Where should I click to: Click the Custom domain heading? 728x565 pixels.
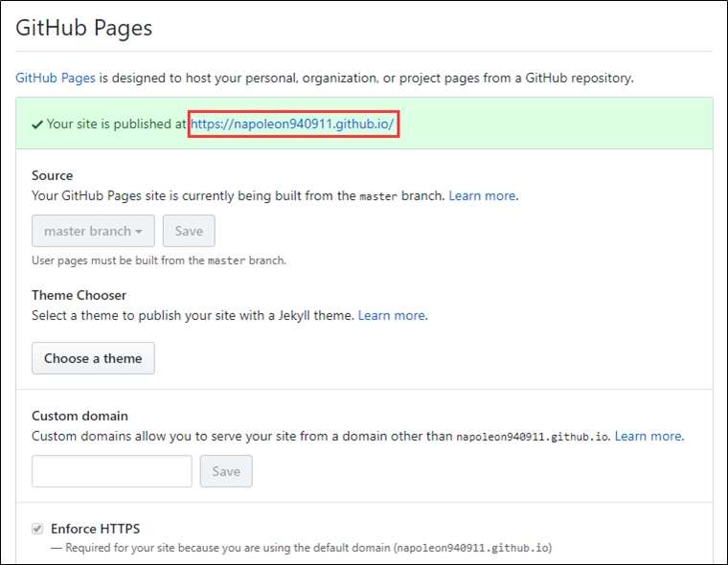tap(80, 416)
